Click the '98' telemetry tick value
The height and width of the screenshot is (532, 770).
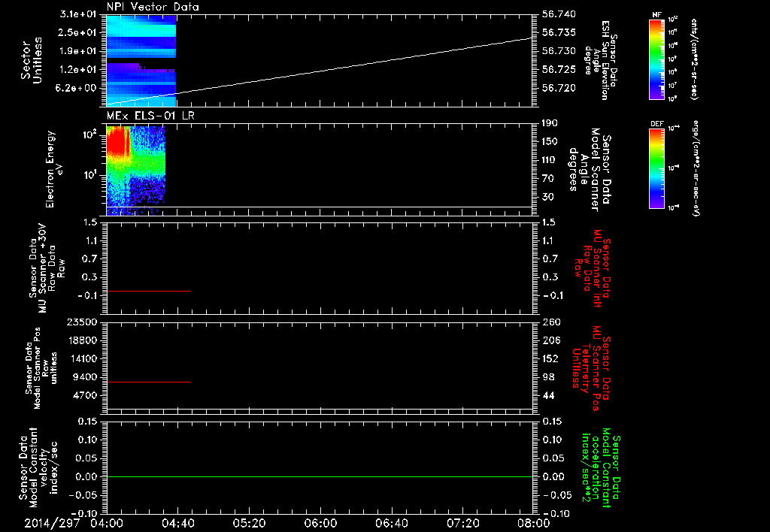coord(548,377)
